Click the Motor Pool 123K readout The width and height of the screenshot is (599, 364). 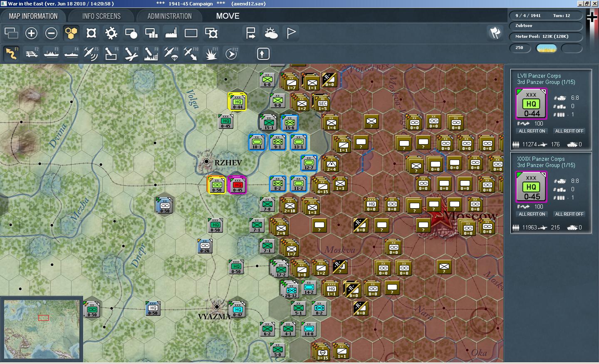545,36
